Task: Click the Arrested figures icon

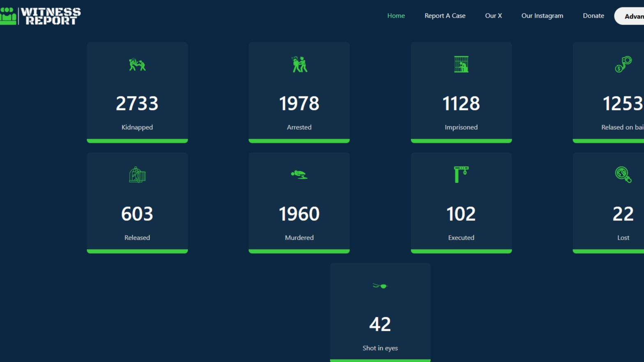Action: point(299,64)
